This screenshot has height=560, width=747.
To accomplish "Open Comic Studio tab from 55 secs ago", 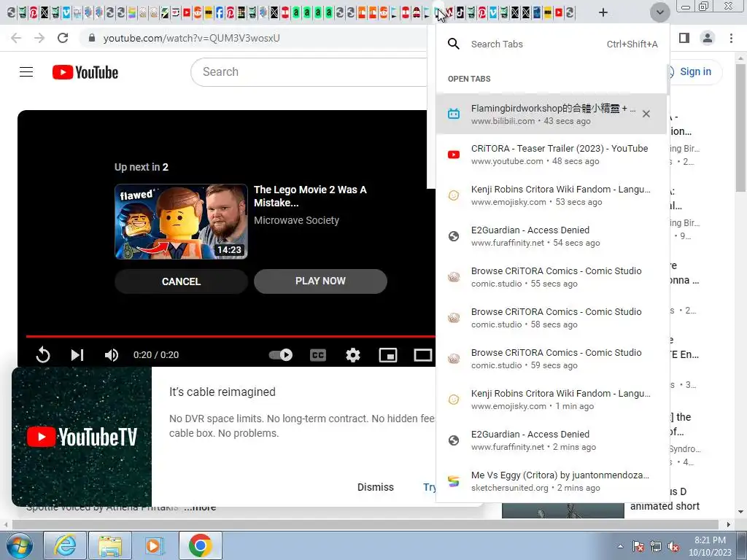I will (551, 277).
